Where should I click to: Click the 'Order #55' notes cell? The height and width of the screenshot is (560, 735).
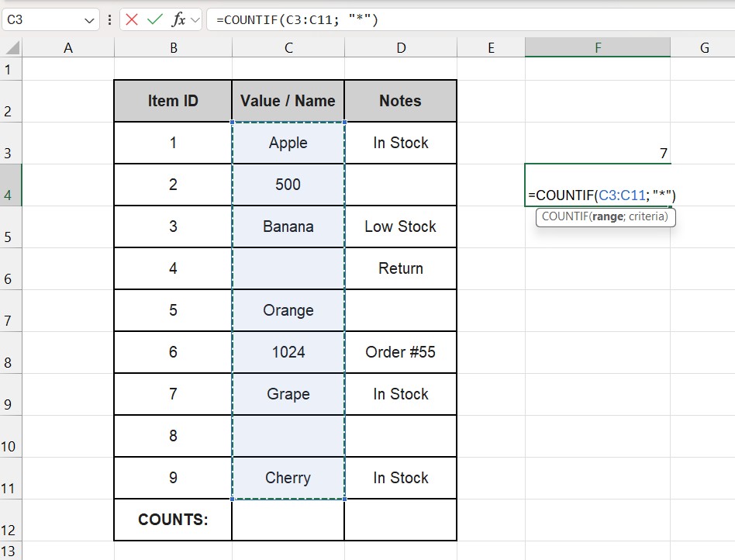click(400, 352)
